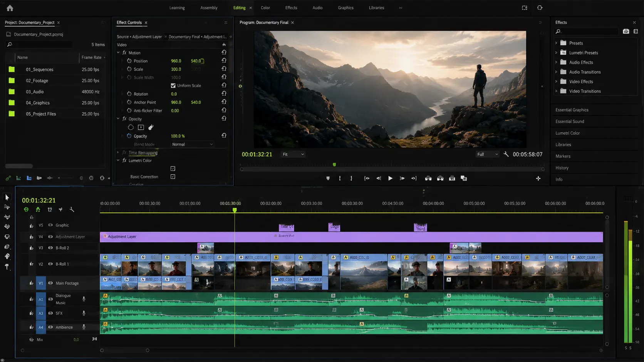The height and width of the screenshot is (362, 644).
Task: Switch to the Assembly workspace
Action: click(209, 8)
